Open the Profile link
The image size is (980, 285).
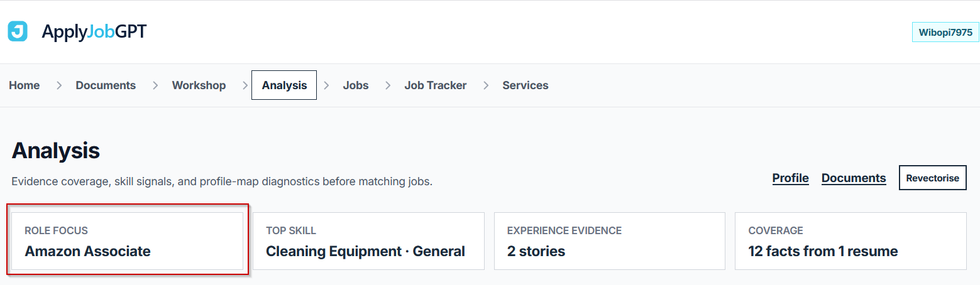click(790, 178)
